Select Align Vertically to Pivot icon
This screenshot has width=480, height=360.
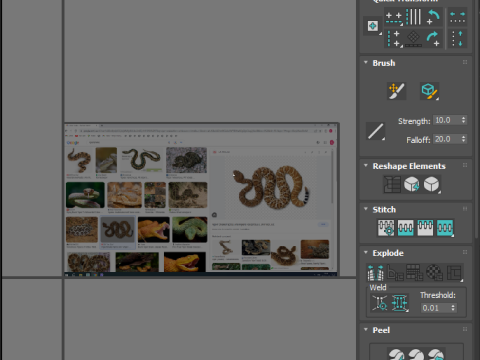[393, 39]
